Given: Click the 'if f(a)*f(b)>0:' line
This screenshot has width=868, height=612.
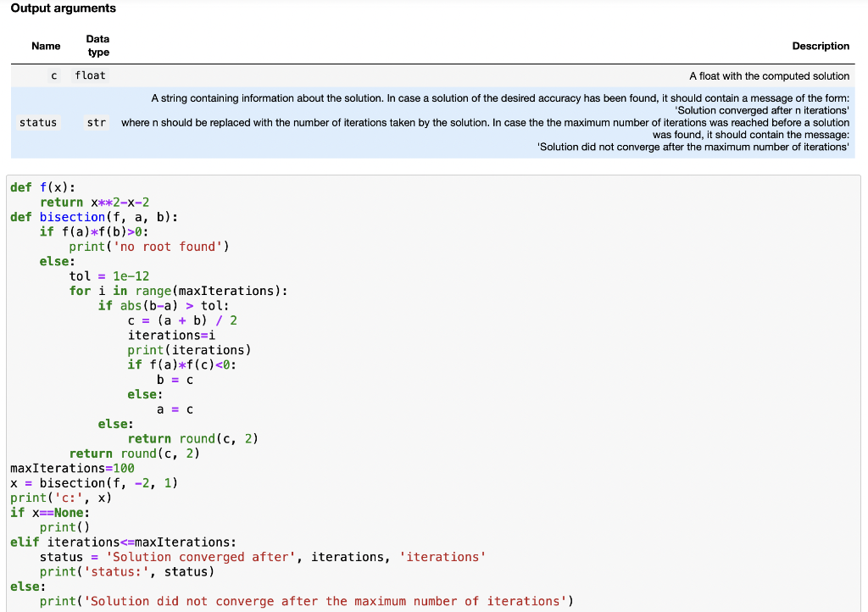Looking at the screenshot, I should 94,232.
